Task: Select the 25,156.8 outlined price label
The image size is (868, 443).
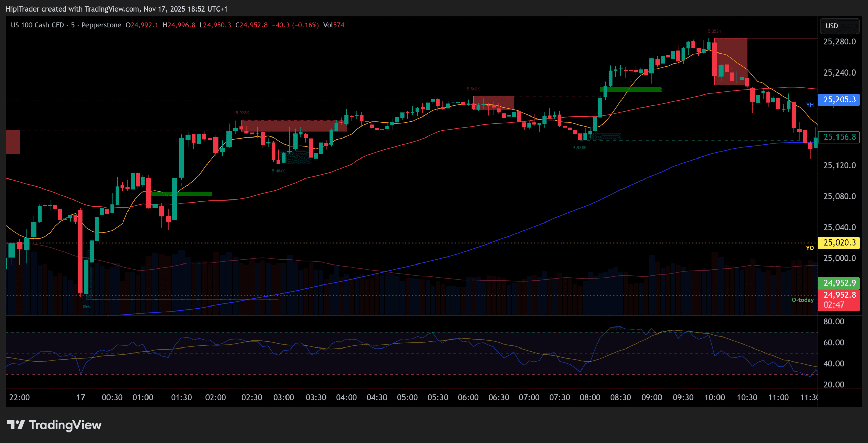Action: (x=839, y=137)
